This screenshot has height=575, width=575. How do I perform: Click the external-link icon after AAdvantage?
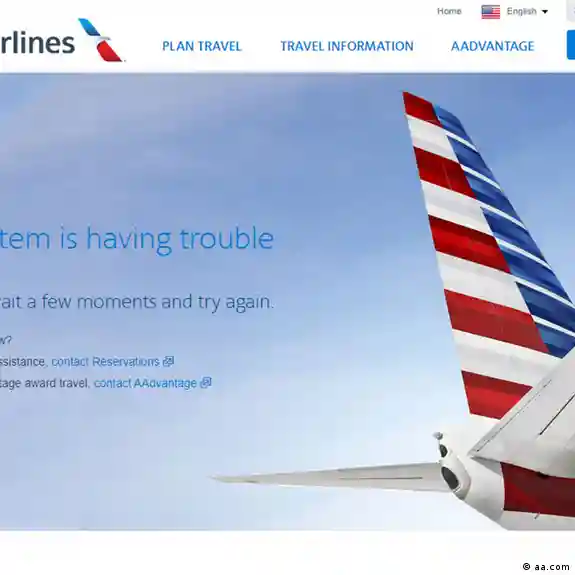click(206, 383)
